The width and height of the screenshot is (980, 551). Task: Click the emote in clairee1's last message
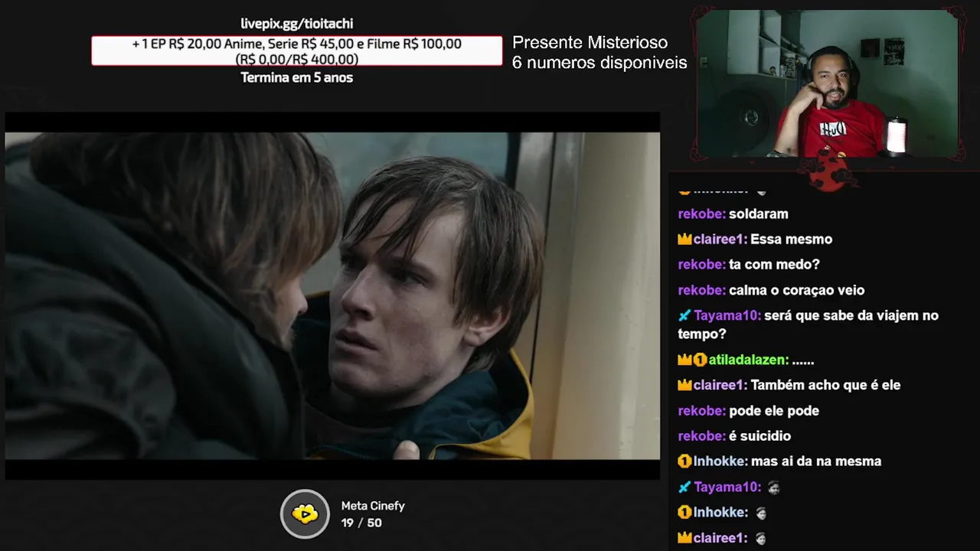(760, 538)
